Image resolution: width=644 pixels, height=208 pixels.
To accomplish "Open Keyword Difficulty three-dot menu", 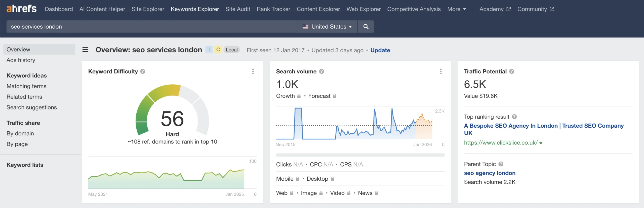I will (253, 72).
